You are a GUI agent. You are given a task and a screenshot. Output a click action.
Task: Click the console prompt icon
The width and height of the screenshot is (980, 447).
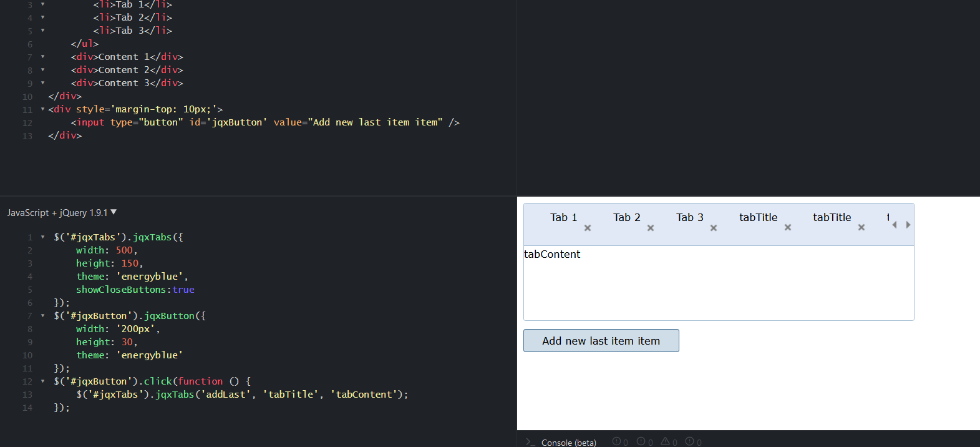click(530, 442)
